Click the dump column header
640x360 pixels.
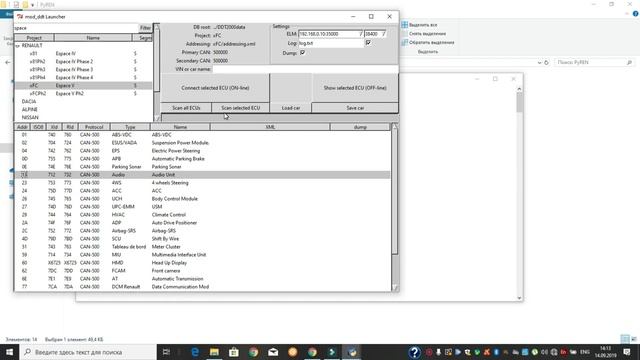click(360, 127)
